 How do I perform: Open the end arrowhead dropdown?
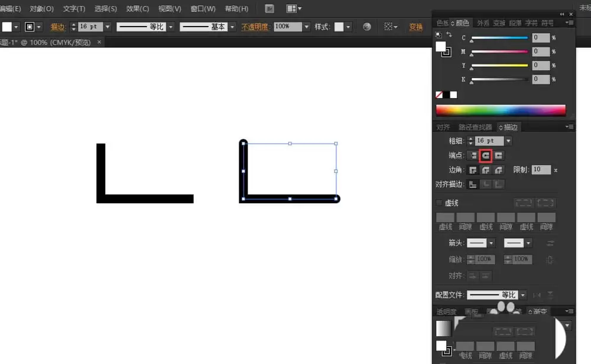point(528,243)
